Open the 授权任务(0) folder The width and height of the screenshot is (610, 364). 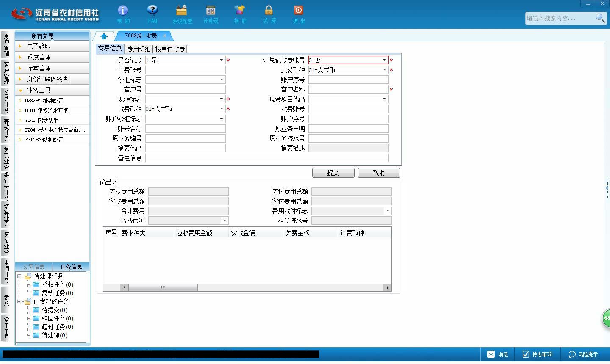pyautogui.click(x=53, y=284)
